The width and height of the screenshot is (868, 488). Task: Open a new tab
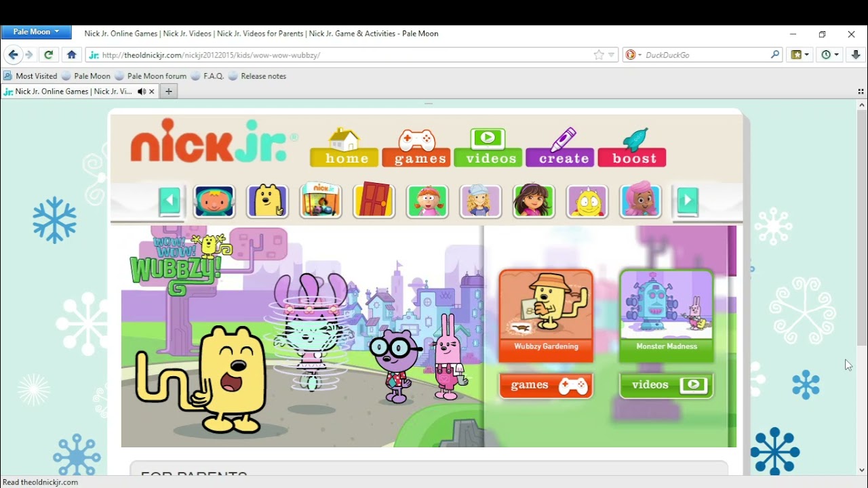pyautogui.click(x=169, y=91)
